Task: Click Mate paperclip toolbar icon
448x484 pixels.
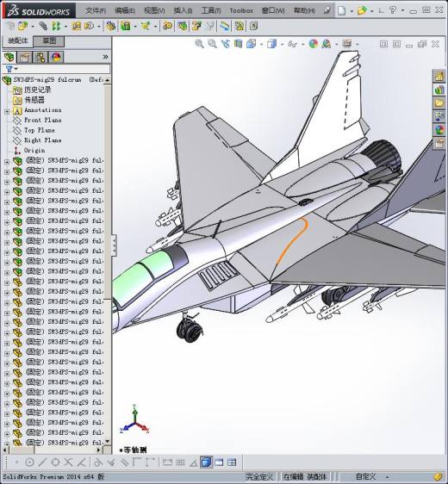Action: [x=43, y=26]
